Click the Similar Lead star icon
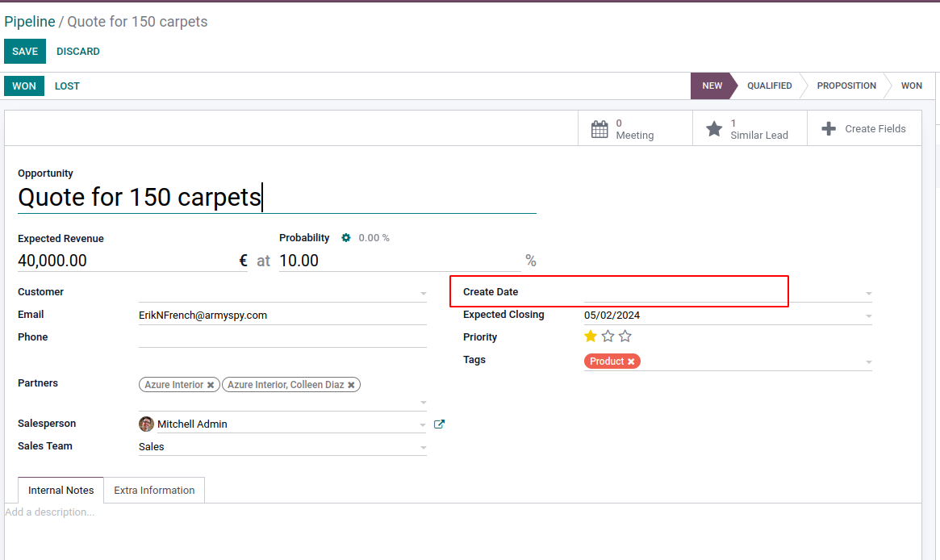The width and height of the screenshot is (940, 560). pyautogui.click(x=714, y=129)
